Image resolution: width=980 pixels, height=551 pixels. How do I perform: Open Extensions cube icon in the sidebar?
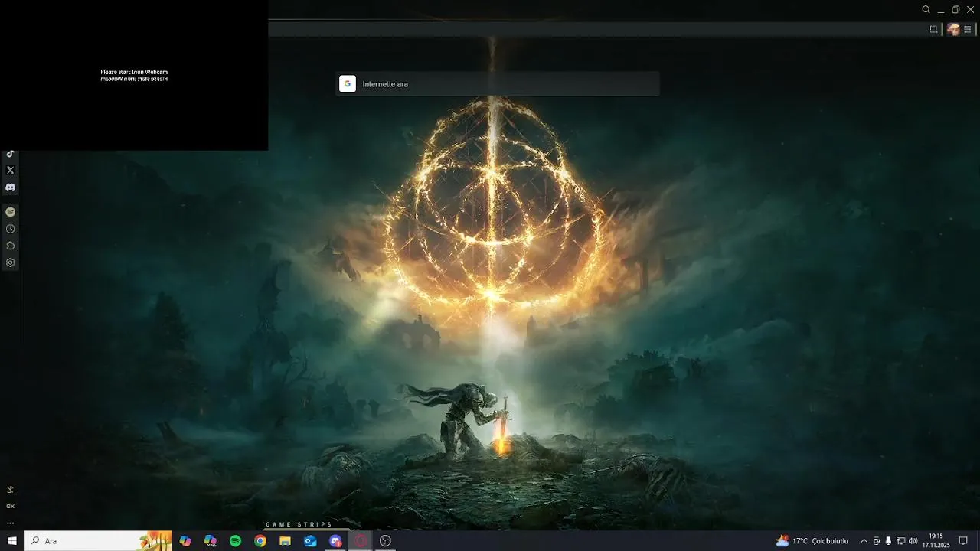(11, 246)
